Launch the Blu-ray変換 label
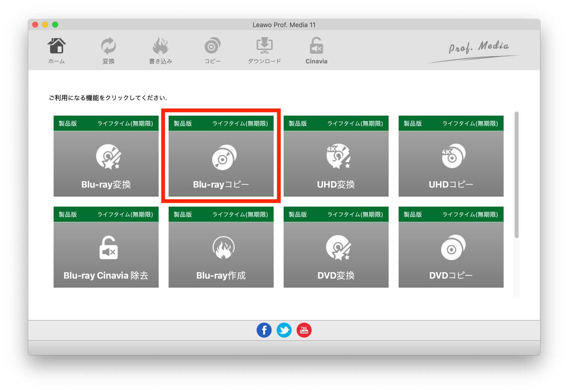The image size is (568, 392). click(106, 184)
